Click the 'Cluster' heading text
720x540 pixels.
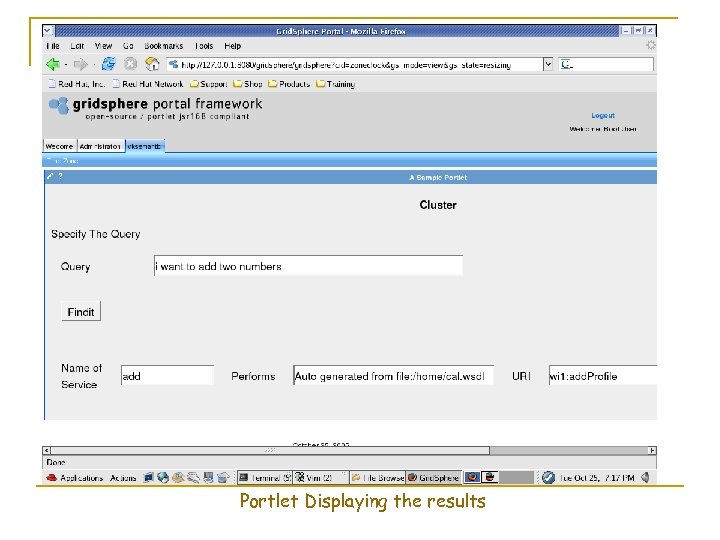[x=438, y=205]
